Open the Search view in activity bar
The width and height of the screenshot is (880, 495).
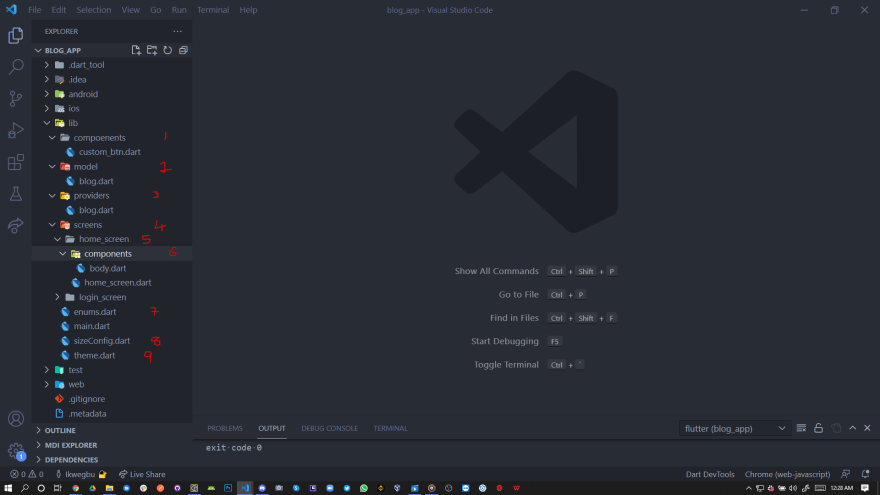point(16,67)
